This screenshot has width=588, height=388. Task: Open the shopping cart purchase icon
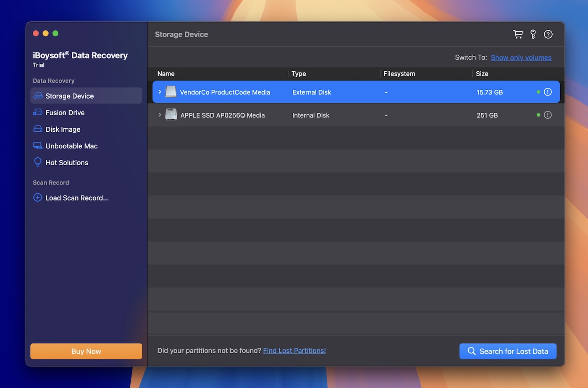click(x=518, y=34)
